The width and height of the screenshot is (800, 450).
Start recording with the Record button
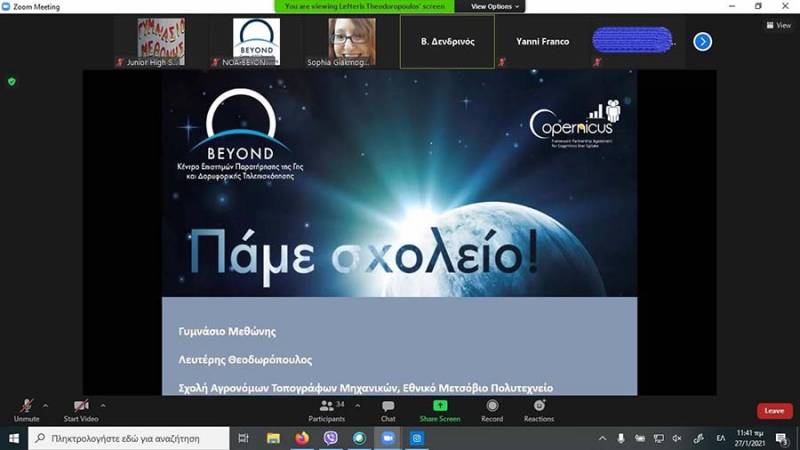click(x=492, y=408)
